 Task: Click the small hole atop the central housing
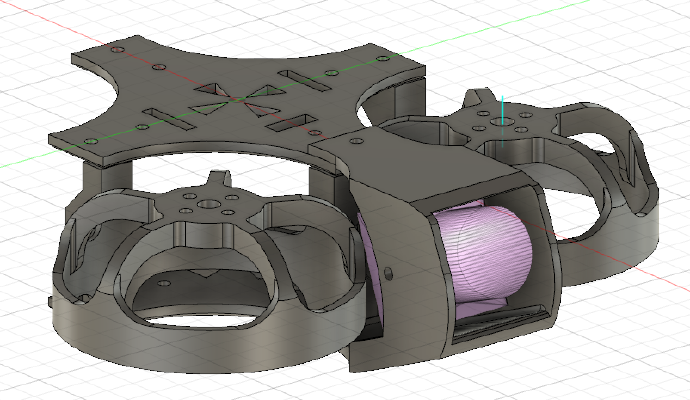[x=356, y=141]
